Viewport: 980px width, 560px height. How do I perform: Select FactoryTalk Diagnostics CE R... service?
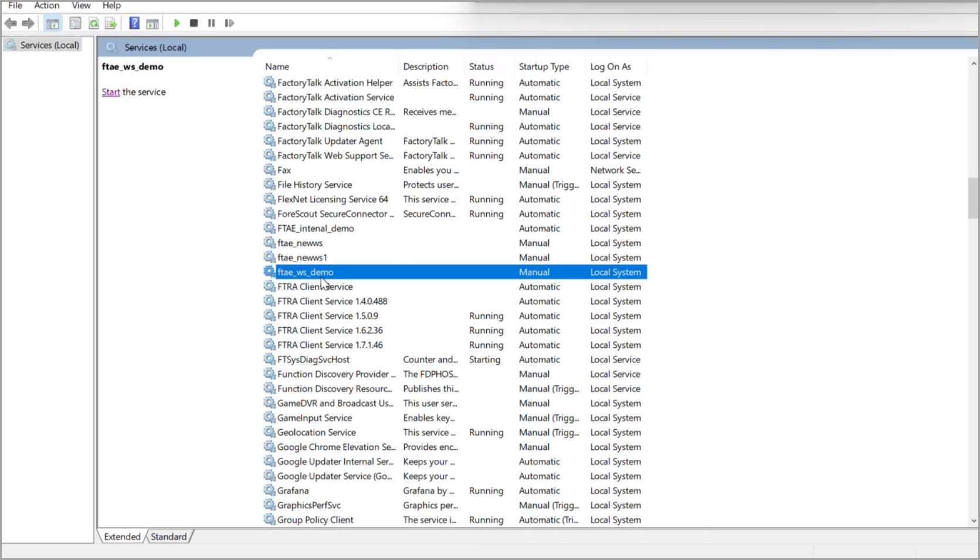pyautogui.click(x=455, y=112)
